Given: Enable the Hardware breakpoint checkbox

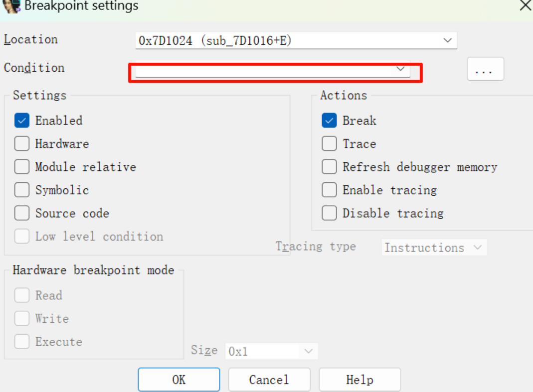Looking at the screenshot, I should pyautogui.click(x=22, y=144).
